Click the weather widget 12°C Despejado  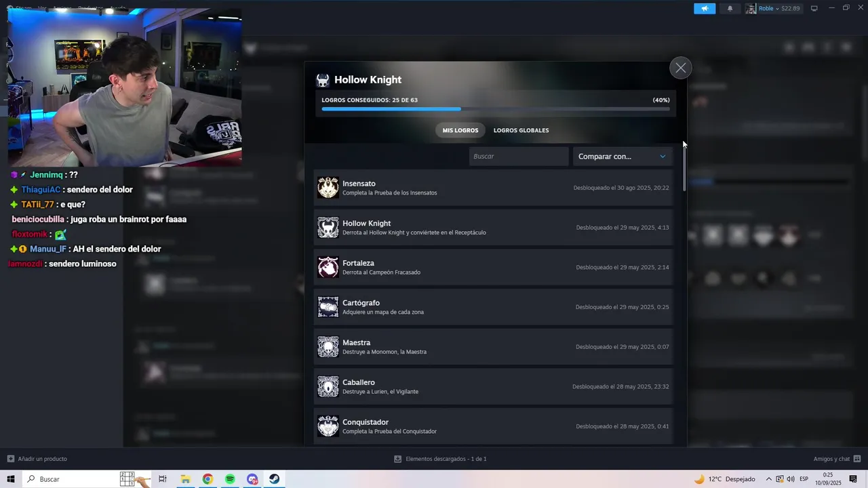[x=724, y=479]
